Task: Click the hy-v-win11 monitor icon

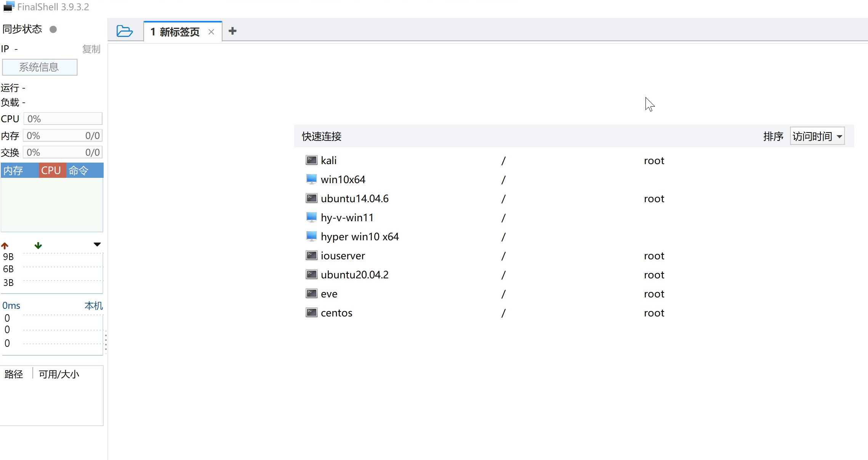Action: pos(312,217)
